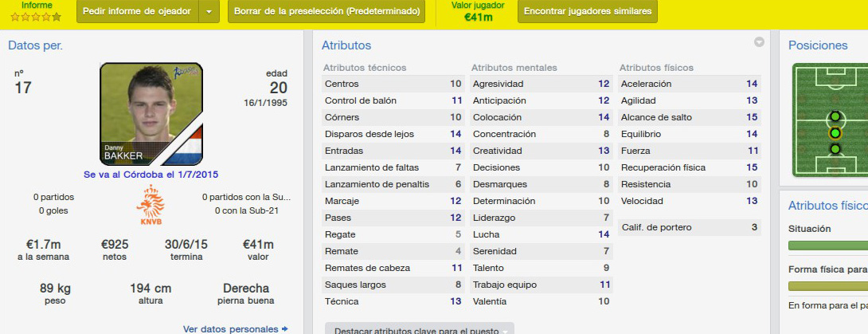
Task: Click the arrow icon beside Ver datos personales
Action: pos(284,329)
